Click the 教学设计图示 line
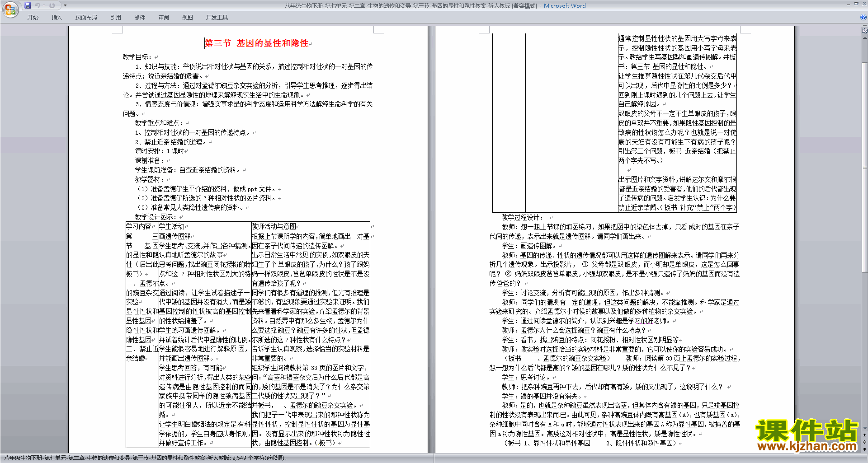The height and width of the screenshot is (463, 868). coord(156,217)
